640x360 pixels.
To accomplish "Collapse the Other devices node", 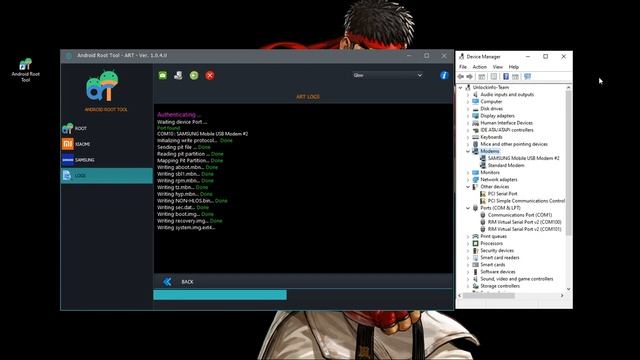I will 468,187.
